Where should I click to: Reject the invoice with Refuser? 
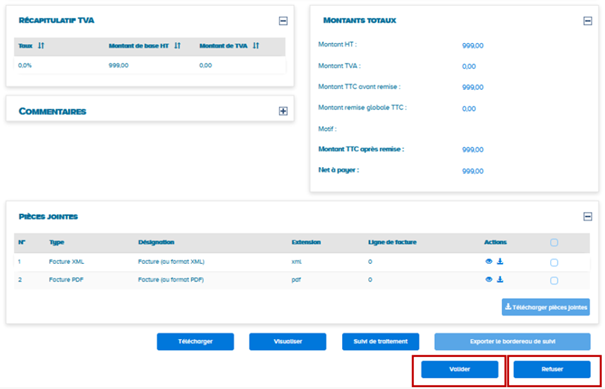pyautogui.click(x=552, y=369)
